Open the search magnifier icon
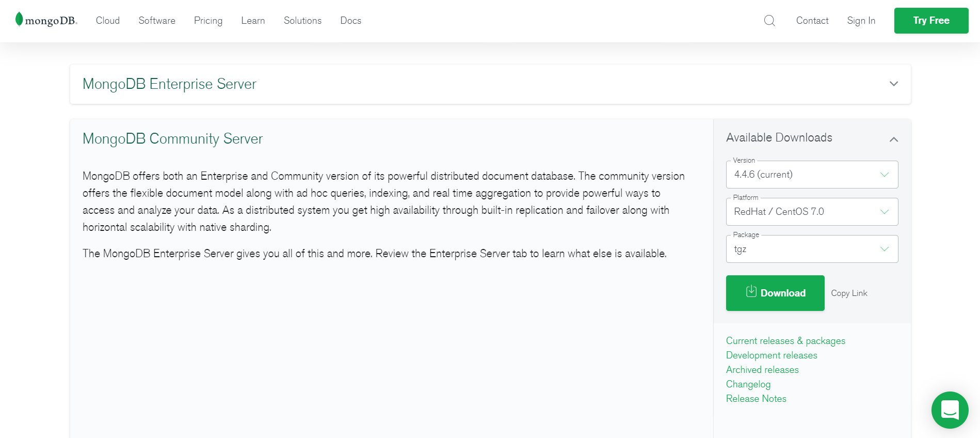 [769, 21]
